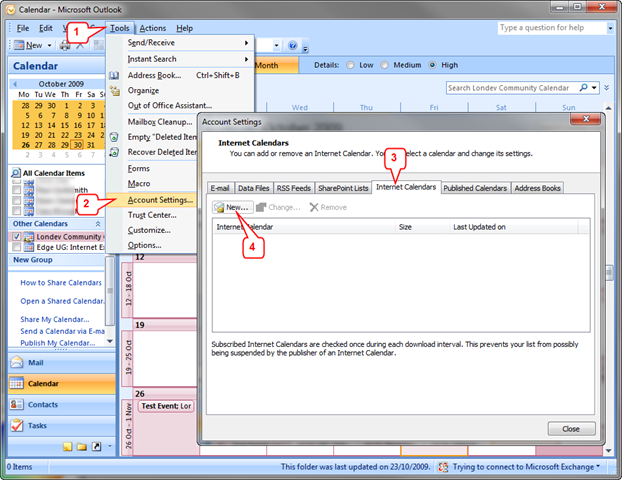Uncheck the Londev Community calendar checkbox
This screenshot has height=480, width=622.
pyautogui.click(x=17, y=237)
